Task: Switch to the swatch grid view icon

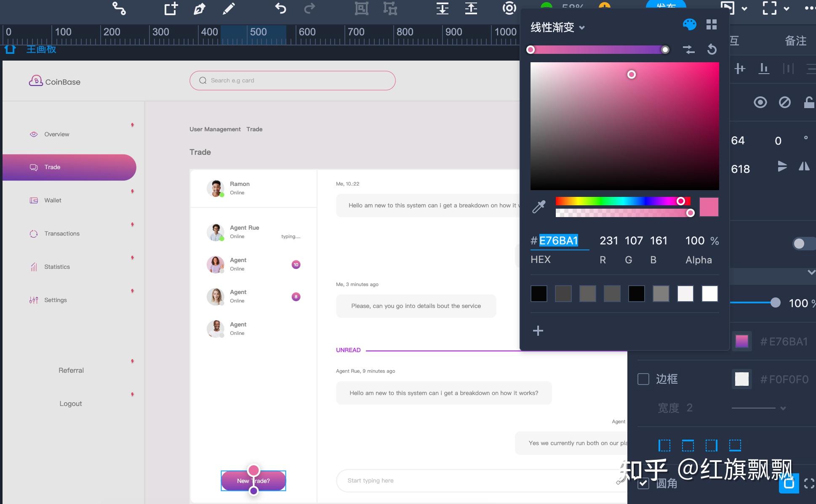Action: [x=712, y=24]
